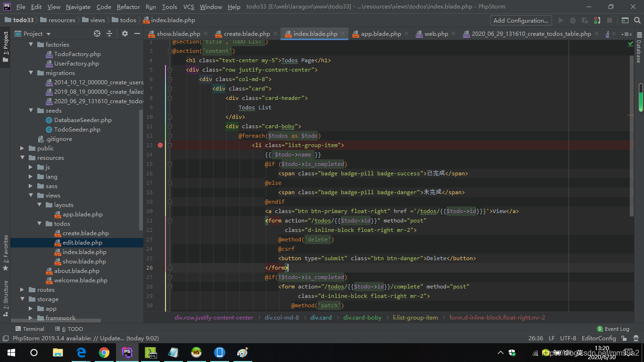
Task: Switch to create.blade.php tab
Action: [247, 34]
